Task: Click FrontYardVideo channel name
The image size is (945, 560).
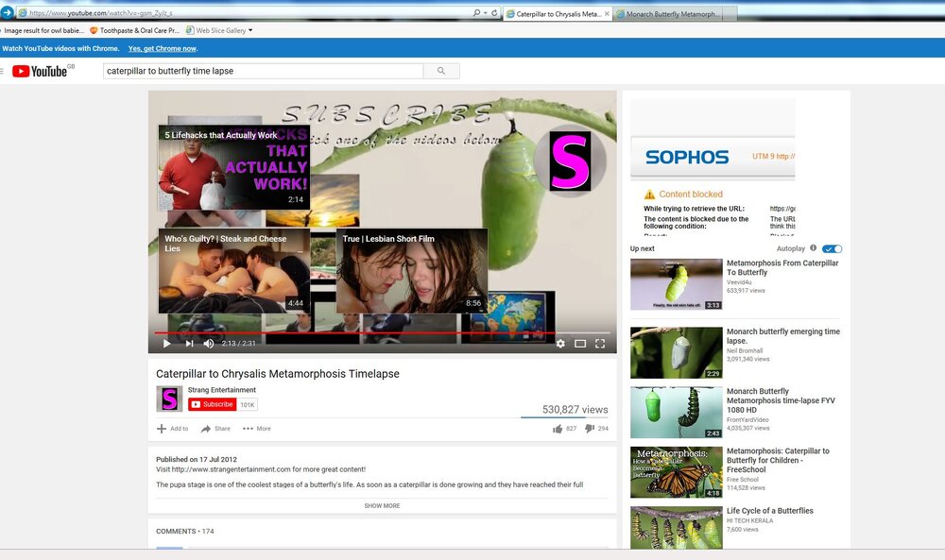Action: (x=747, y=419)
